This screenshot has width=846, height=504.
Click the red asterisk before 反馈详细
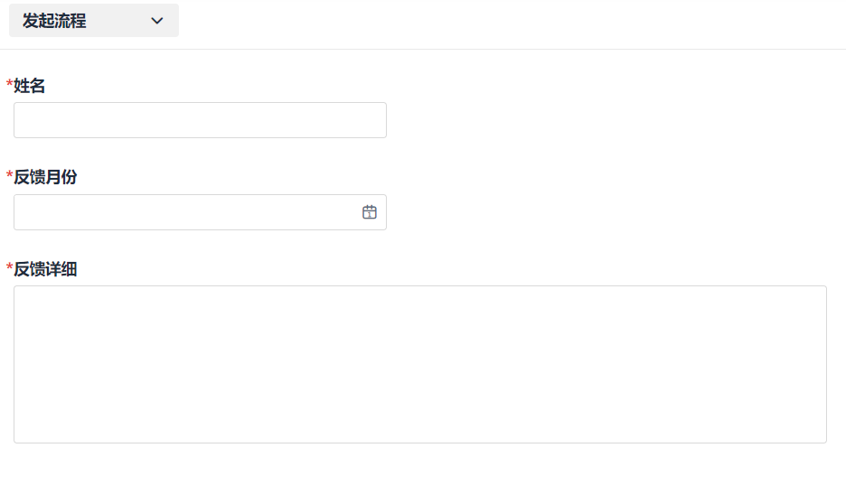tap(9, 268)
